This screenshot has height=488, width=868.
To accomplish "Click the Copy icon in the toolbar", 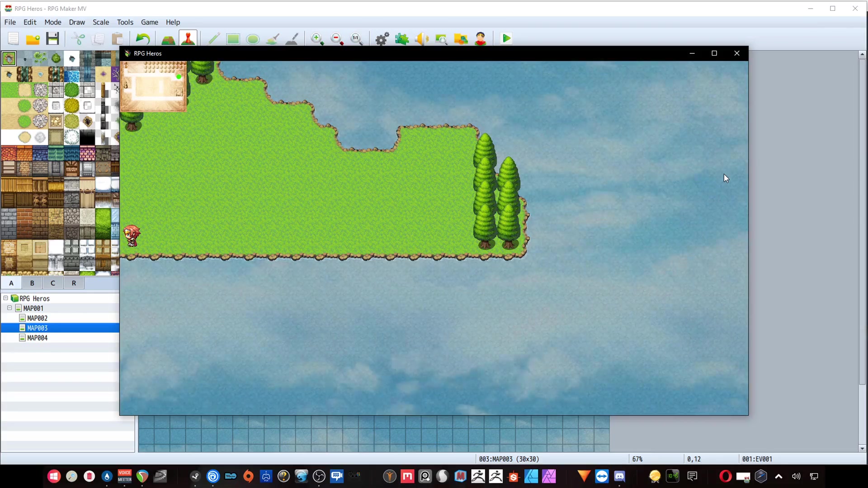I will [98, 39].
